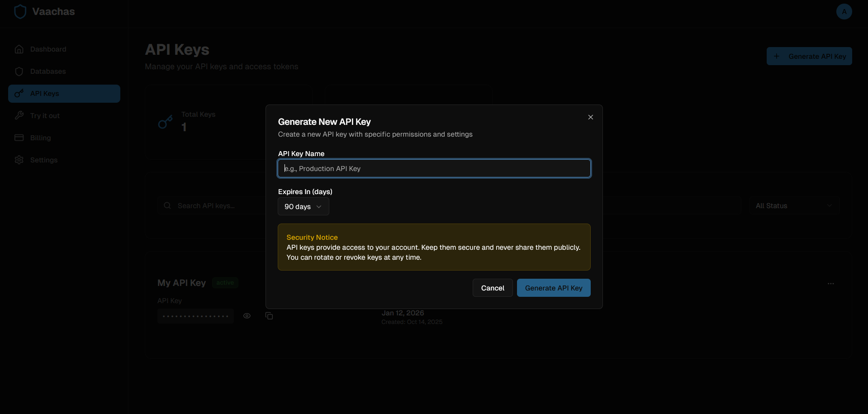Select Try it out in the sidebar
Screen dimensions: 868x414
pyautogui.click(x=45, y=115)
